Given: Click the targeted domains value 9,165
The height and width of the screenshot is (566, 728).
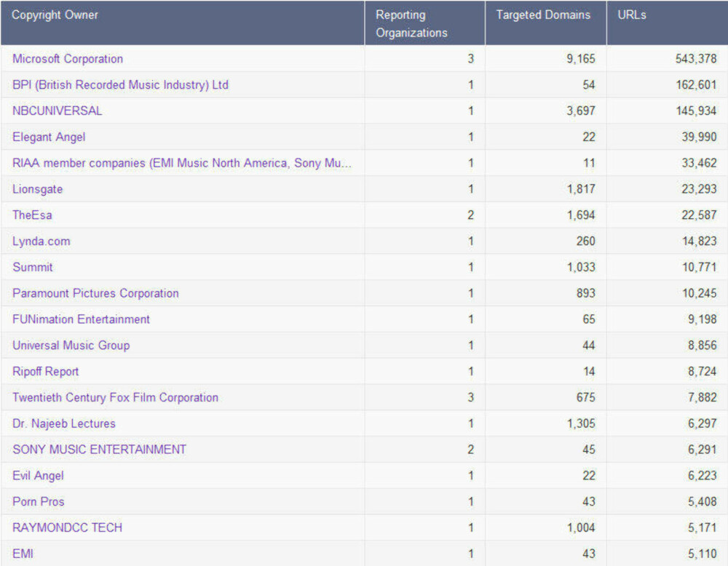Looking at the screenshot, I should coord(581,59).
